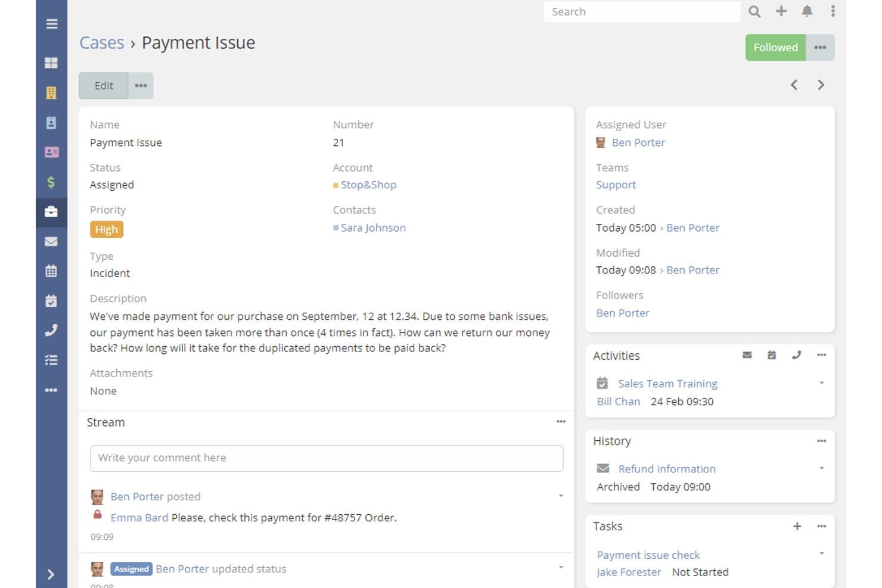Screen dimensions: 882x588
Task: Open menu for Ben Porter's posted comment
Action: (561, 496)
